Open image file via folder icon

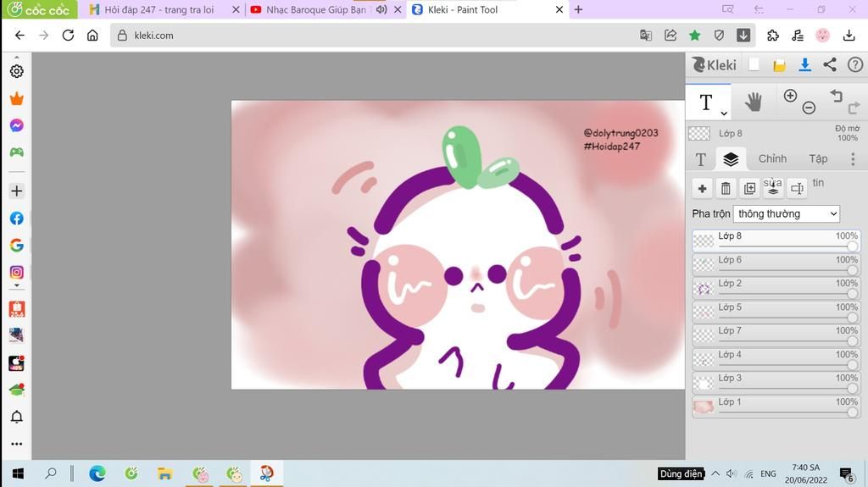pyautogui.click(x=780, y=65)
